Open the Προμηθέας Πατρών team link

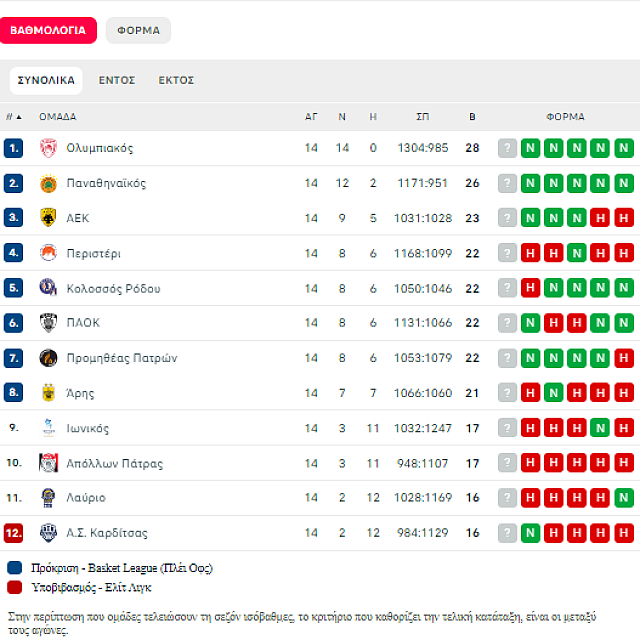(x=121, y=358)
